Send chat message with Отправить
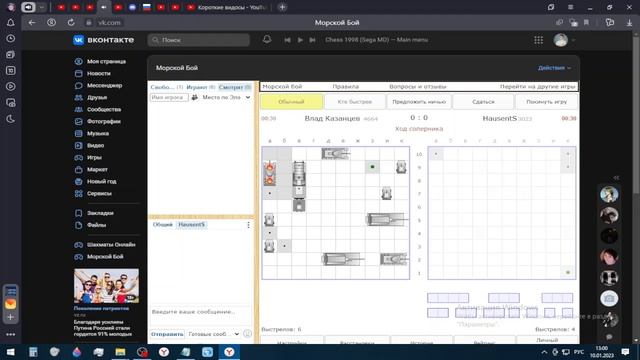 (x=167, y=334)
